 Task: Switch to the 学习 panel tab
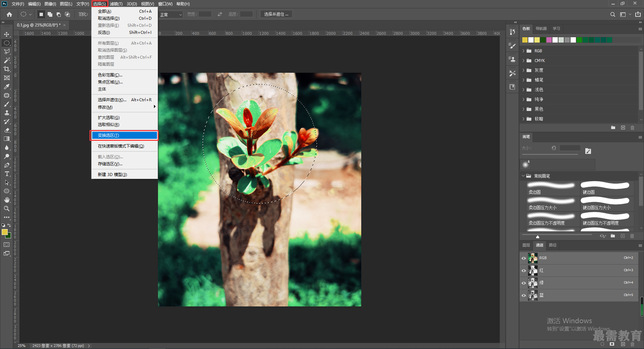pos(556,29)
